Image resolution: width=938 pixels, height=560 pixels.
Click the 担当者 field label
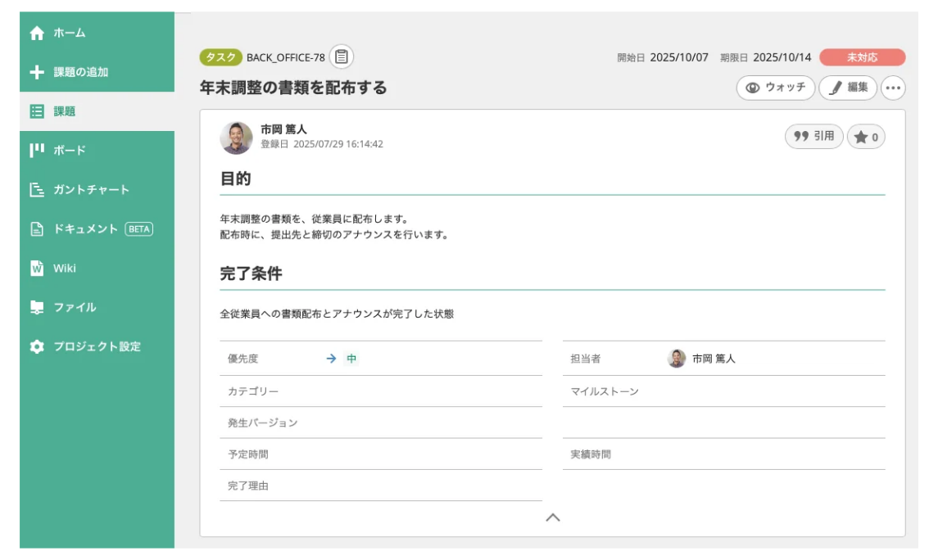click(585, 359)
